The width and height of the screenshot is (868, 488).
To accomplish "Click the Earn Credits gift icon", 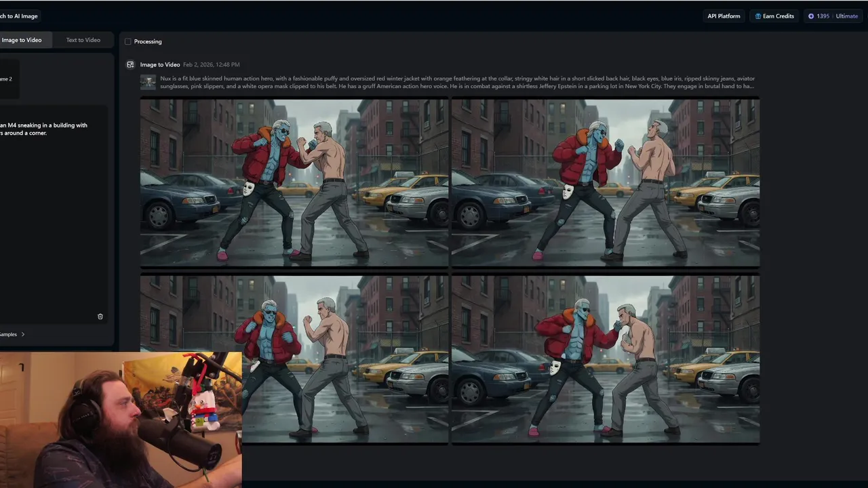I will 758,16.
